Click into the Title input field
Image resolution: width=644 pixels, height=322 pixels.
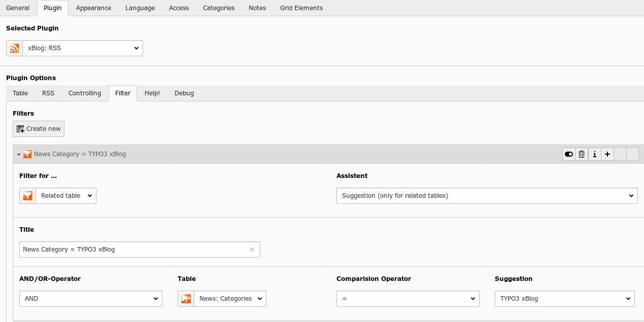[x=140, y=249]
